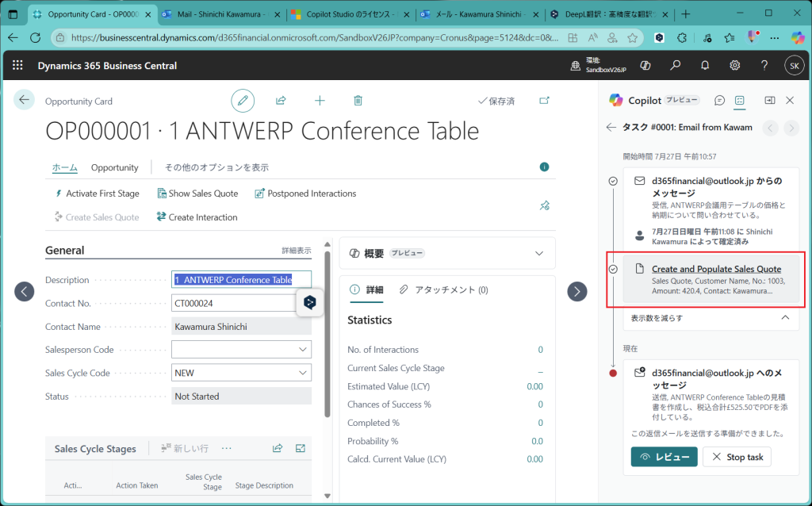Go to the previous record with left arrow

click(x=25, y=291)
